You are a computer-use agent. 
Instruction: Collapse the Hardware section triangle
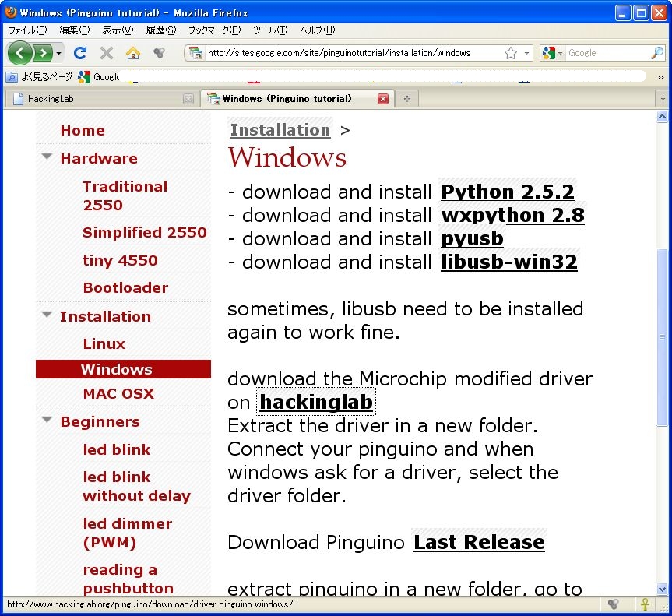(x=47, y=157)
